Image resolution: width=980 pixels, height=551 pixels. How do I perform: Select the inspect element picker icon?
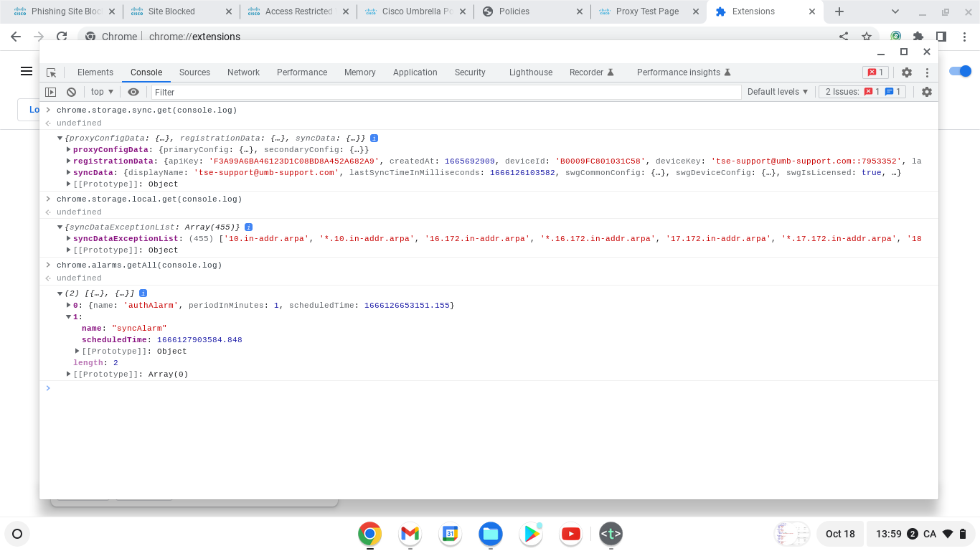point(51,72)
